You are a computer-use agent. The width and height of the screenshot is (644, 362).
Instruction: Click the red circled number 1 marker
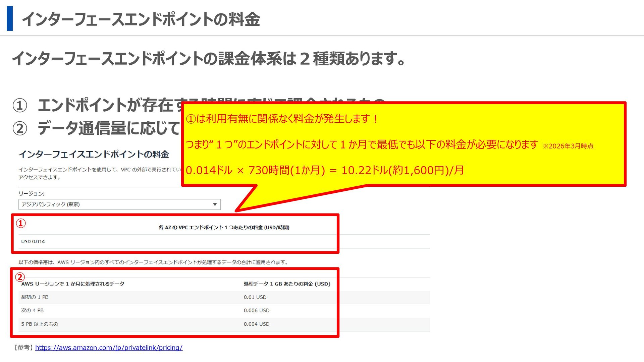click(21, 223)
